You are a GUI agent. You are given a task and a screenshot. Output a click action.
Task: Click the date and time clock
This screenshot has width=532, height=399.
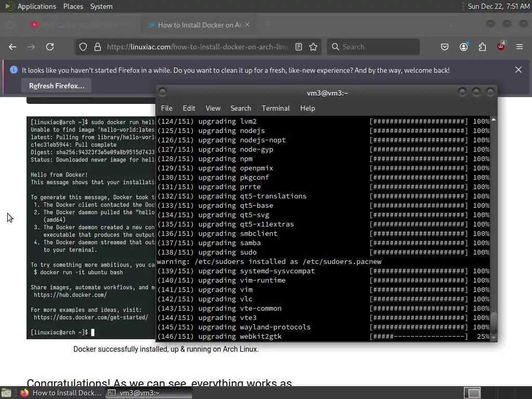(x=498, y=6)
